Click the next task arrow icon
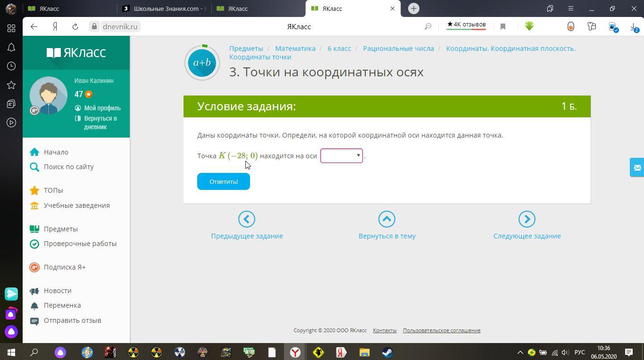 click(x=527, y=219)
